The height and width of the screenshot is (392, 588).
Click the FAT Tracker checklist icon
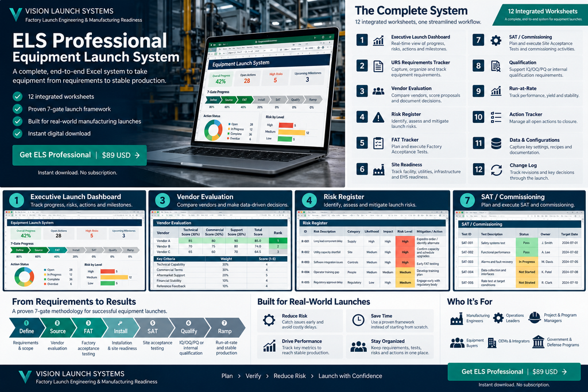[x=378, y=143]
